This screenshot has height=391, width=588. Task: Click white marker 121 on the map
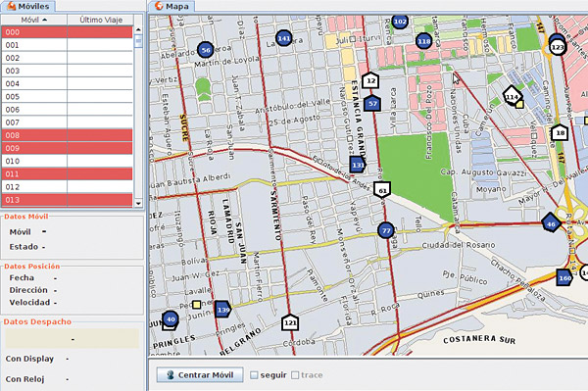tap(290, 322)
